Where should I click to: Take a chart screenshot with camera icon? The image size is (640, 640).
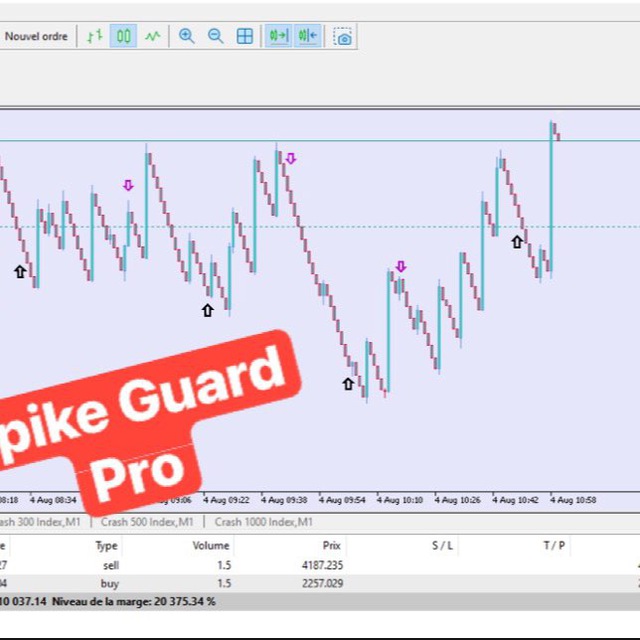point(342,37)
